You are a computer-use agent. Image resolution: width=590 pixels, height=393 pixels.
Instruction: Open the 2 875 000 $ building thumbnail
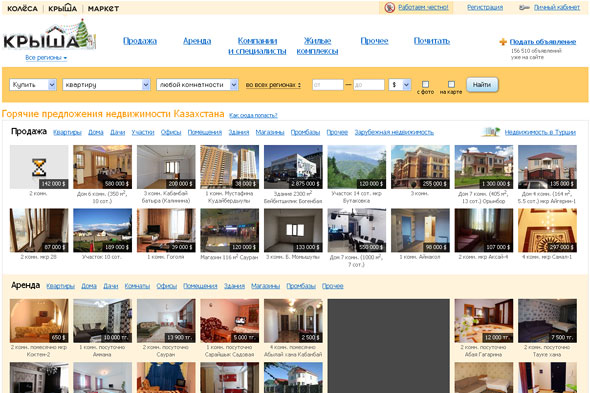[x=293, y=167]
